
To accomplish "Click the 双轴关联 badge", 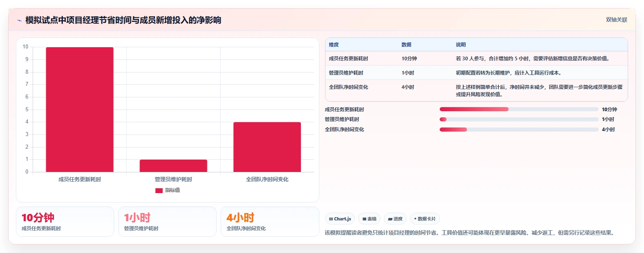I will (616, 20).
